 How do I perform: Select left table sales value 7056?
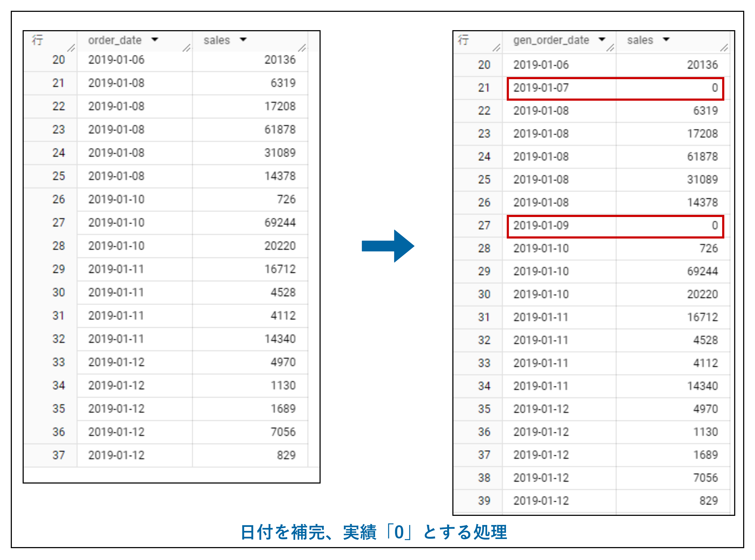(283, 432)
